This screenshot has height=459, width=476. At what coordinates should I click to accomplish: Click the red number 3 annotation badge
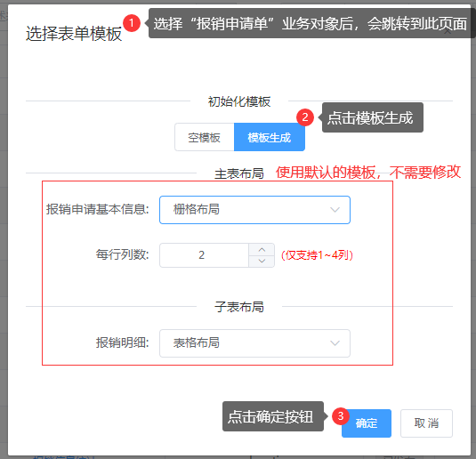(341, 416)
